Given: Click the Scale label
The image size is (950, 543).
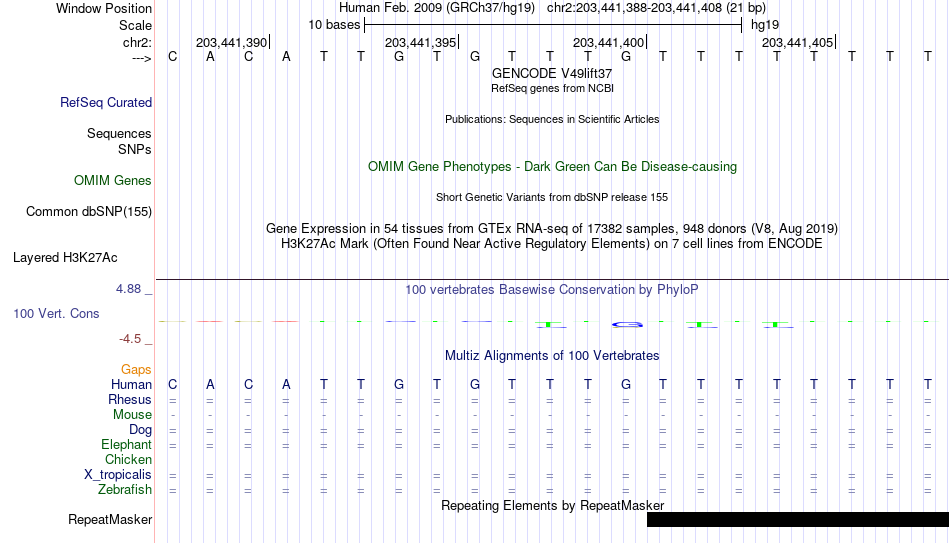Looking at the screenshot, I should 136,25.
